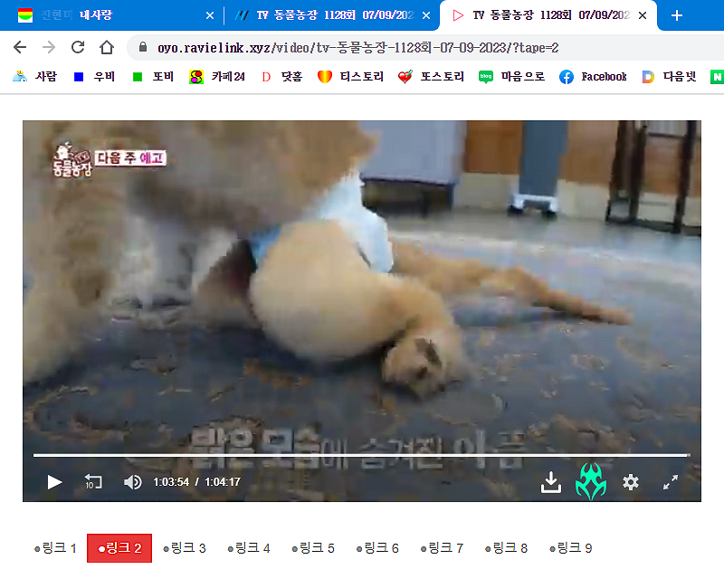Open the Facebook bookmark
Screen dimensions: 724x588
click(x=593, y=77)
